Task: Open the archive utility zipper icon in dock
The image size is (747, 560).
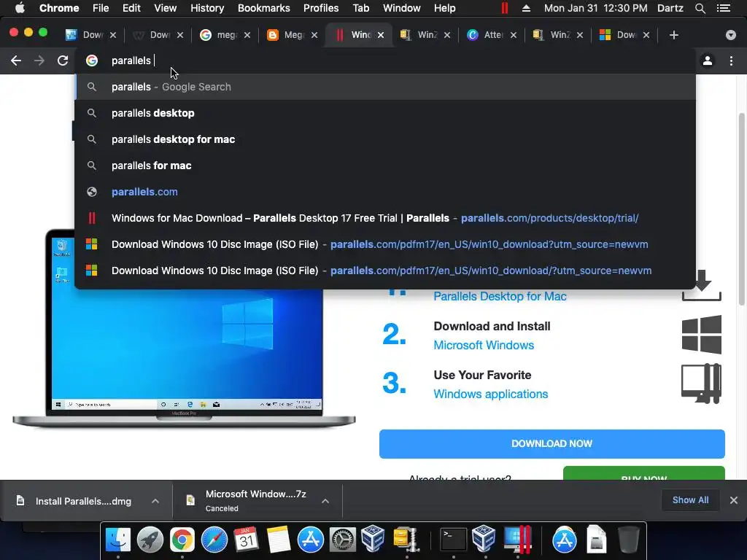Action: click(406, 540)
